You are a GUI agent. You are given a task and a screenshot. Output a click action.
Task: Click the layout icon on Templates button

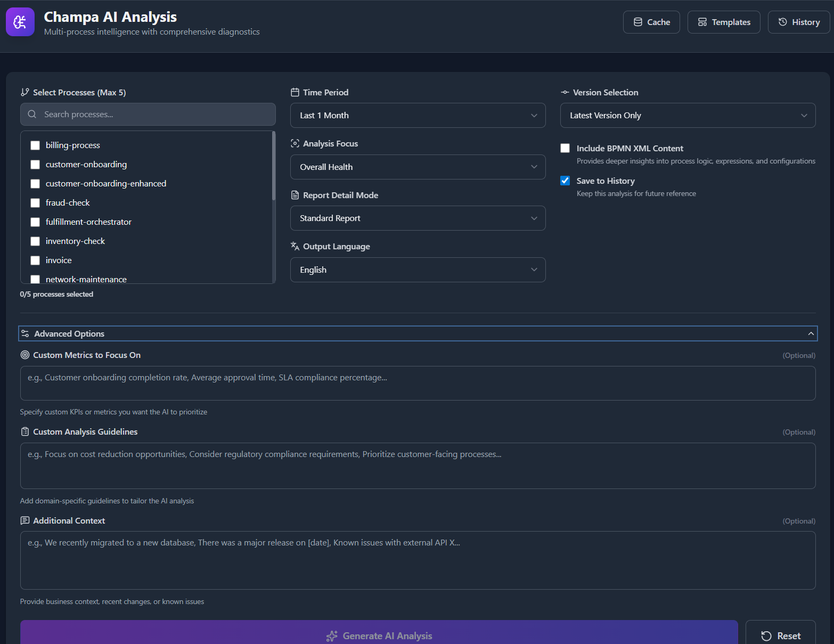point(702,22)
